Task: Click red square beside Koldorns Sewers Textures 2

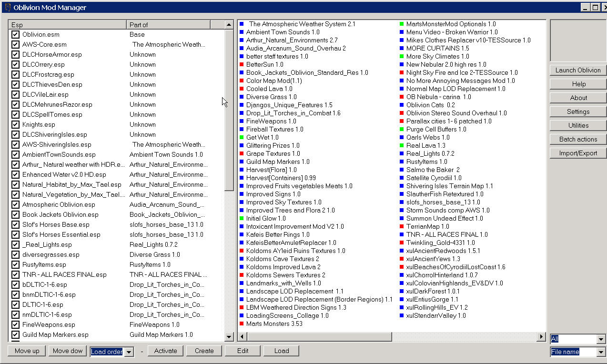Action: 242,275
